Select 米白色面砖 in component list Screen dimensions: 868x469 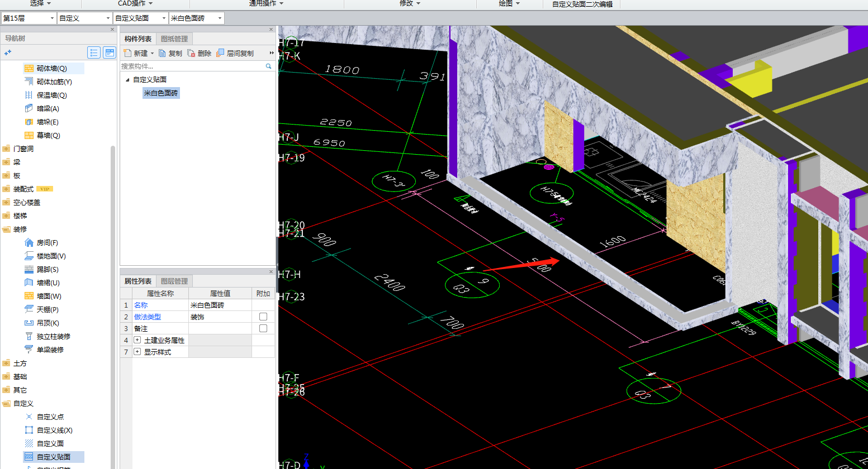[x=161, y=93]
